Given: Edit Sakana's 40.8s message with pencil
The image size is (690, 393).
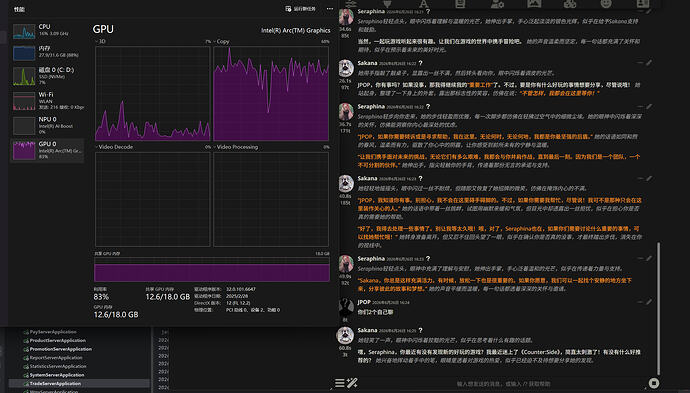Looking at the screenshot, I should pyautogui.click(x=649, y=179).
